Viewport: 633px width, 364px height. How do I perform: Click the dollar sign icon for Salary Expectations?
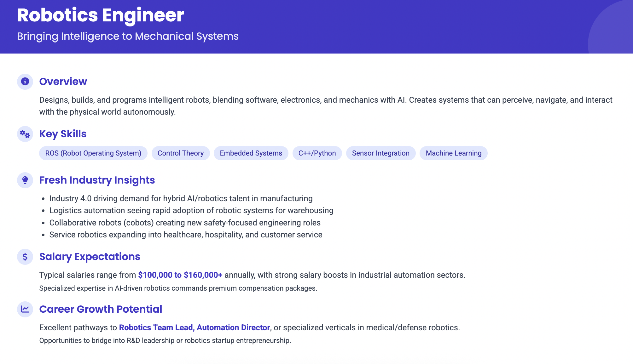[x=25, y=257]
